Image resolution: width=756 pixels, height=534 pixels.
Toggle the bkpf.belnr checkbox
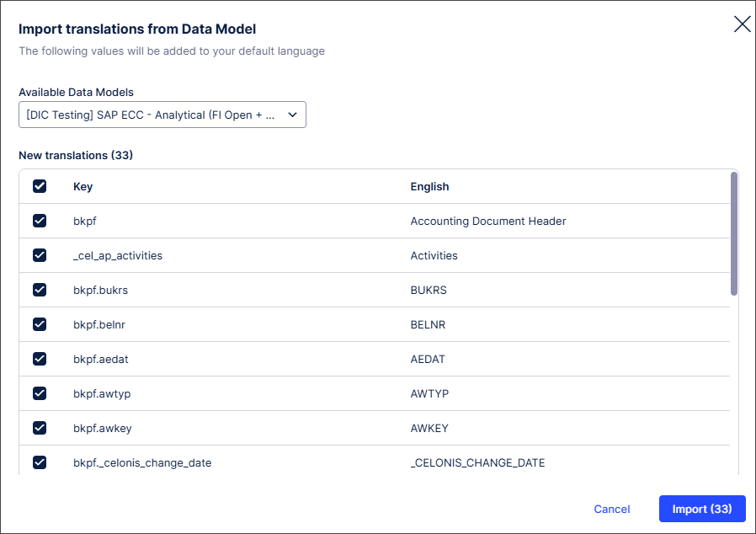click(x=40, y=324)
